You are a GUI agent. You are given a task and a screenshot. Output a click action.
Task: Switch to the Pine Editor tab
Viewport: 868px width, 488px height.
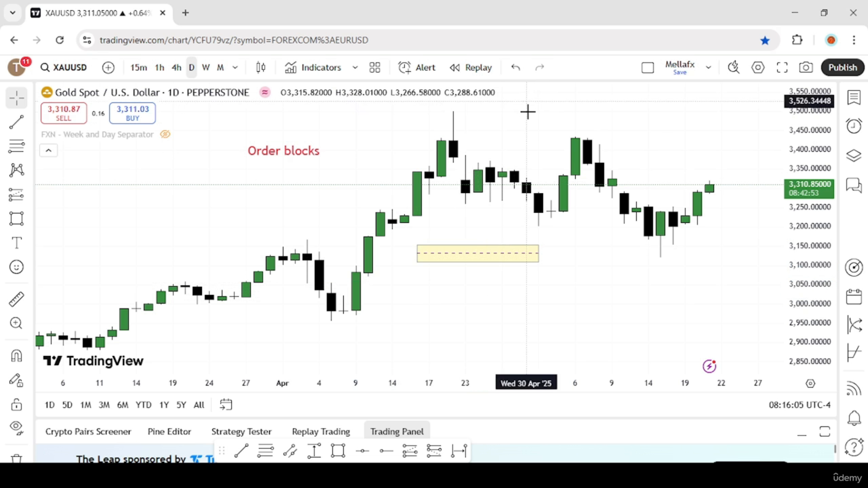pyautogui.click(x=170, y=431)
